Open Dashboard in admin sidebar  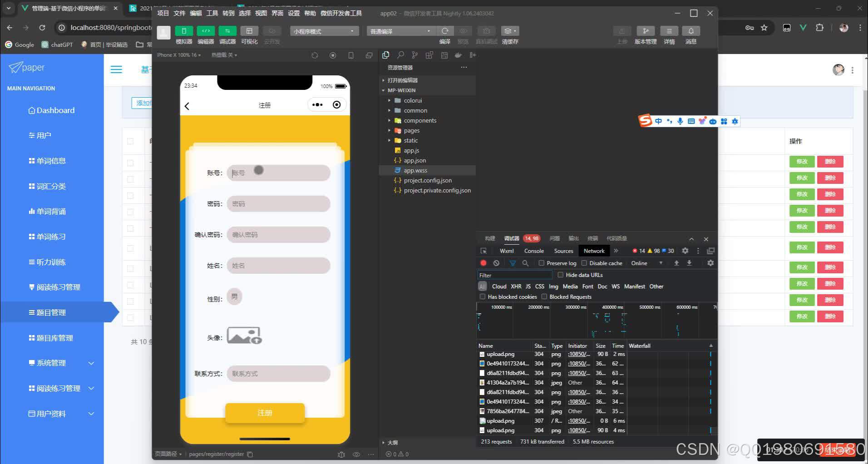click(x=52, y=110)
